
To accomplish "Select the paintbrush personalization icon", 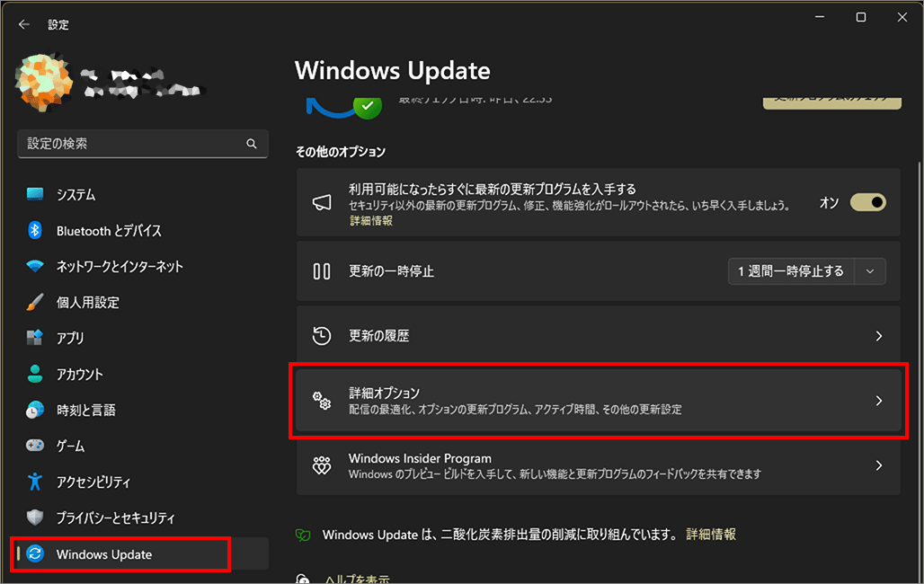I will point(35,302).
